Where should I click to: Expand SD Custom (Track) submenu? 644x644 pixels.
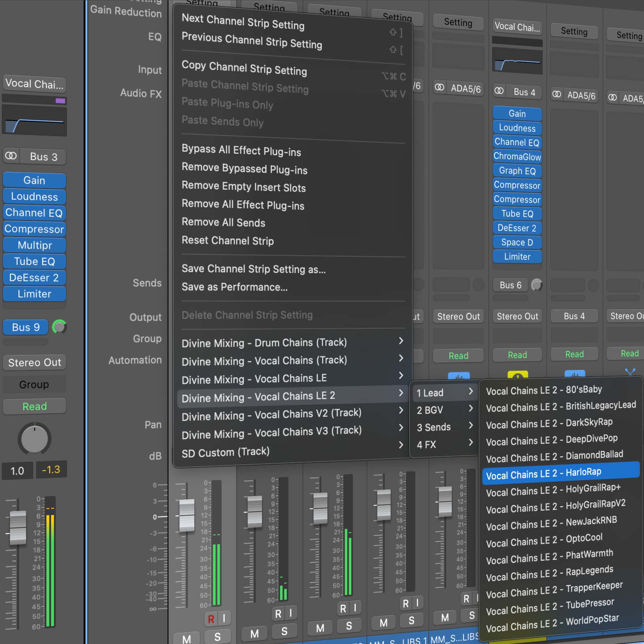point(292,450)
